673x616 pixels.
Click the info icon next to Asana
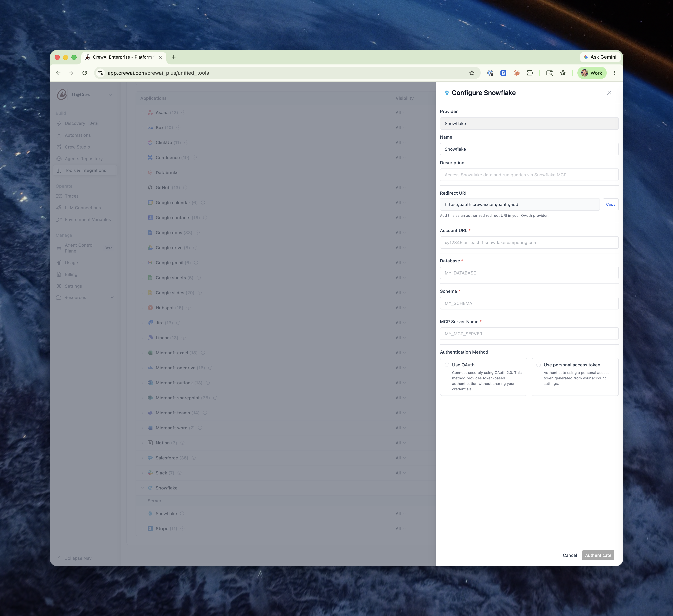tap(183, 112)
